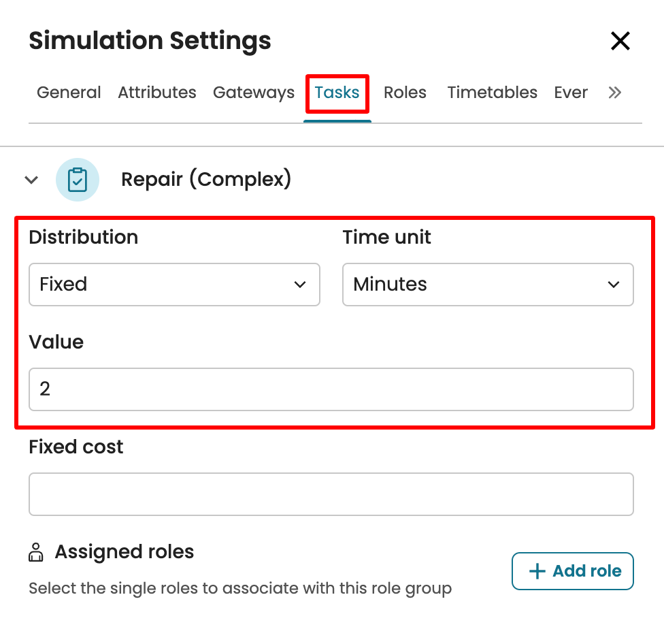
Task: Open the Time unit dropdown set to Minutes
Action: click(488, 285)
